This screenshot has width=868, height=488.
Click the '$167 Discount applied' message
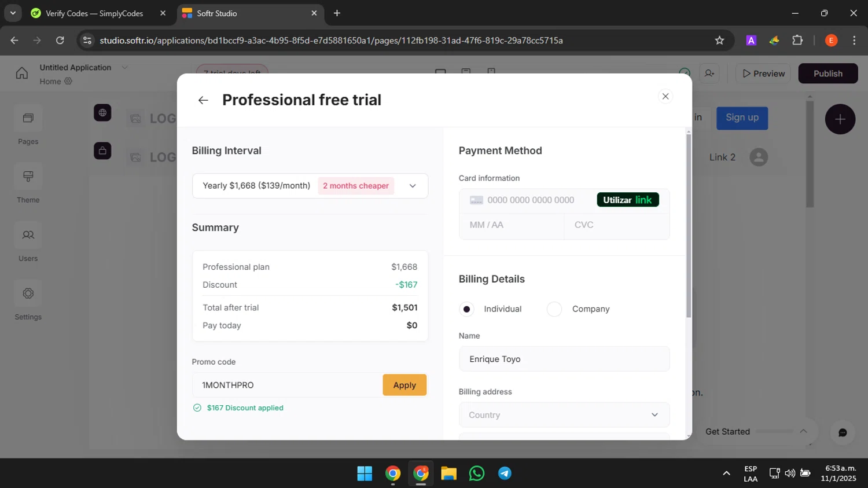pos(245,408)
